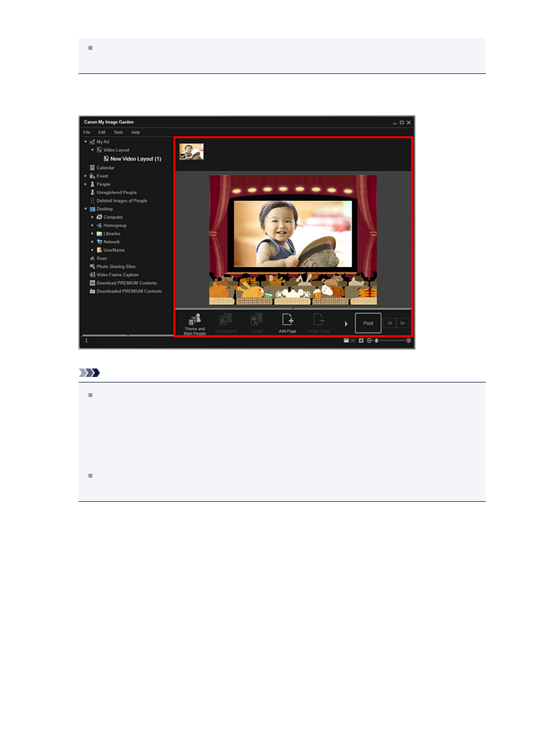Click the zoom in plus icon
The width and height of the screenshot is (534, 756).
click(x=409, y=340)
